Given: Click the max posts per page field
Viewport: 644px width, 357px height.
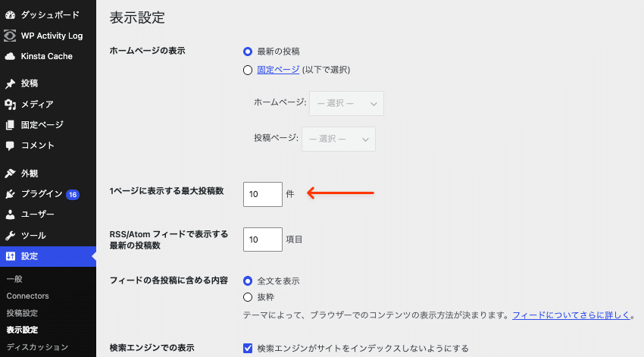Looking at the screenshot, I should (x=263, y=194).
